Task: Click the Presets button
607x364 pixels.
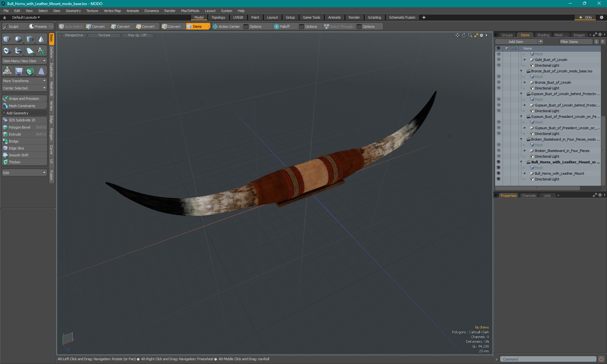Action: 41,27
